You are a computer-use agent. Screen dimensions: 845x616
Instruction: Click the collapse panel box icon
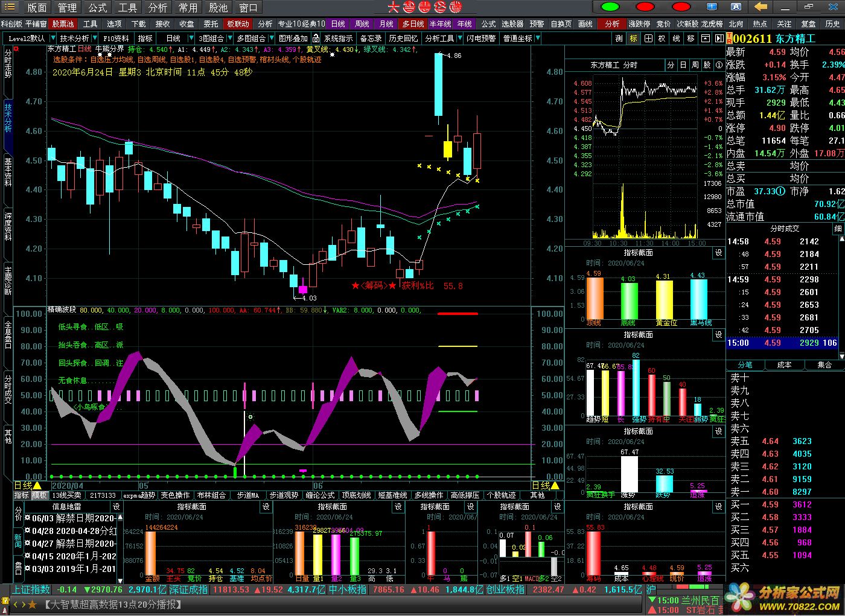(x=705, y=38)
